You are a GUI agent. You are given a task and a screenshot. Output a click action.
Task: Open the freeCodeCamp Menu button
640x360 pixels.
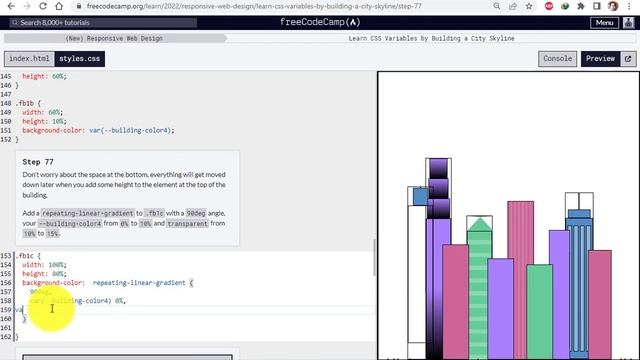(x=604, y=22)
